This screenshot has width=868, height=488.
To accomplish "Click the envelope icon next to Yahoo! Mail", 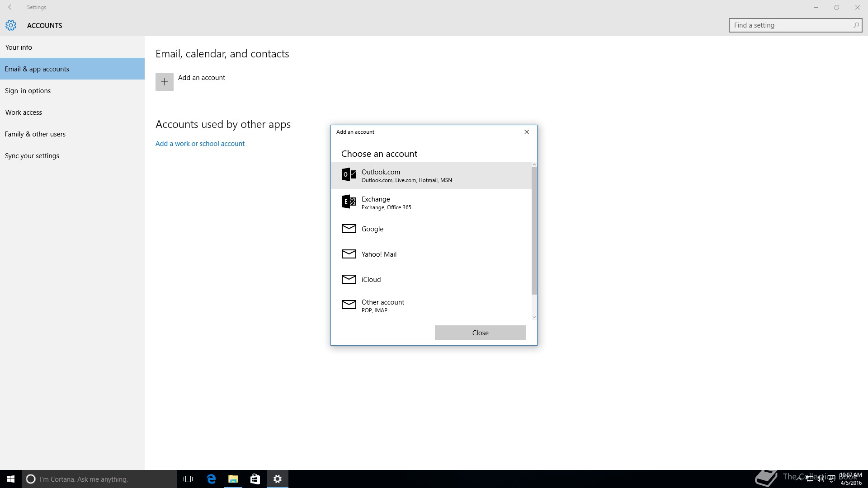I will 349,254.
